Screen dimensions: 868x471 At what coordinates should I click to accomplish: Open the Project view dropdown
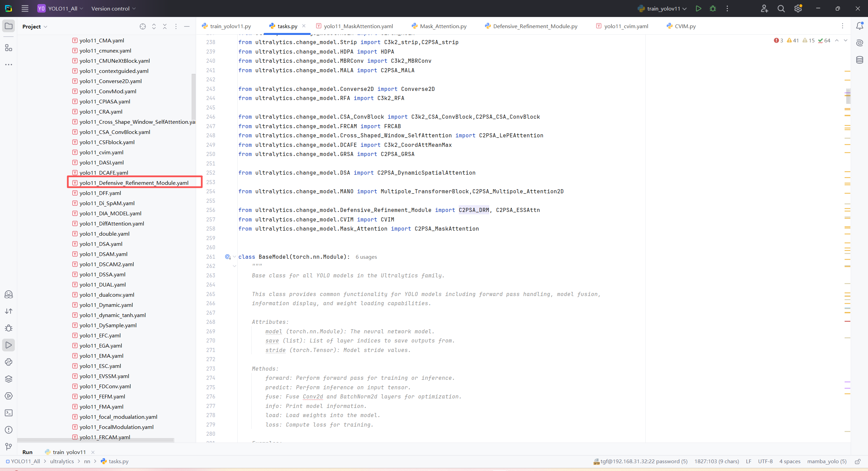click(x=35, y=26)
